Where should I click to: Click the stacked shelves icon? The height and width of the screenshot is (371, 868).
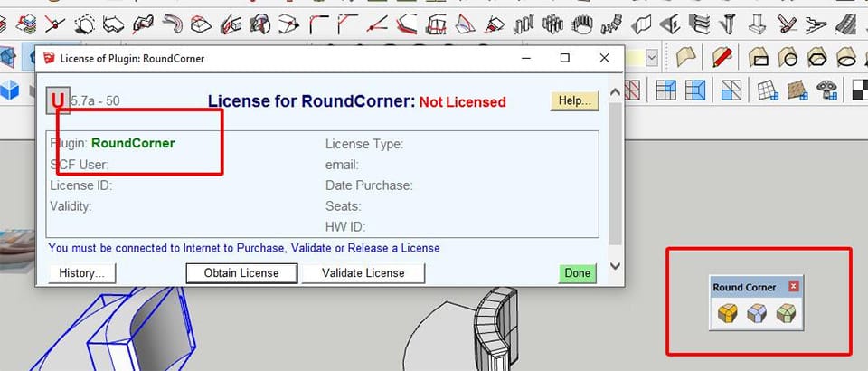click(x=699, y=24)
